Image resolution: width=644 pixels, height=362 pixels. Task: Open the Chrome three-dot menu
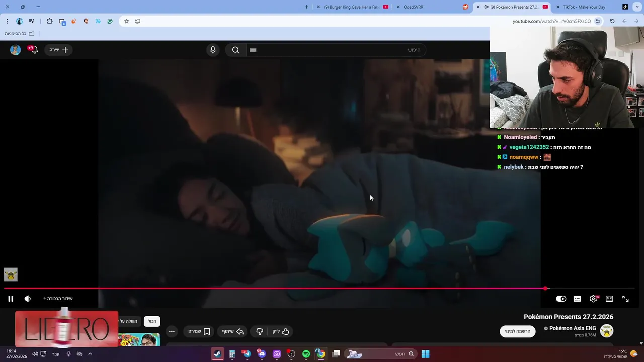coord(7,21)
